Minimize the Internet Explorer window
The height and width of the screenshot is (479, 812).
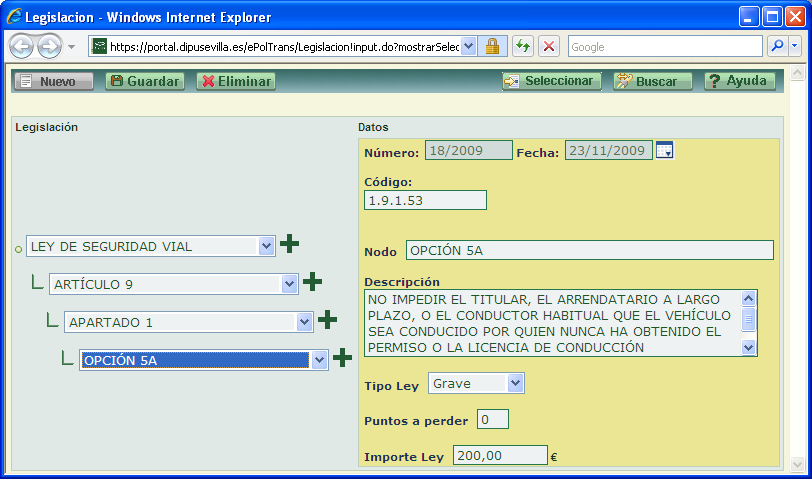748,17
